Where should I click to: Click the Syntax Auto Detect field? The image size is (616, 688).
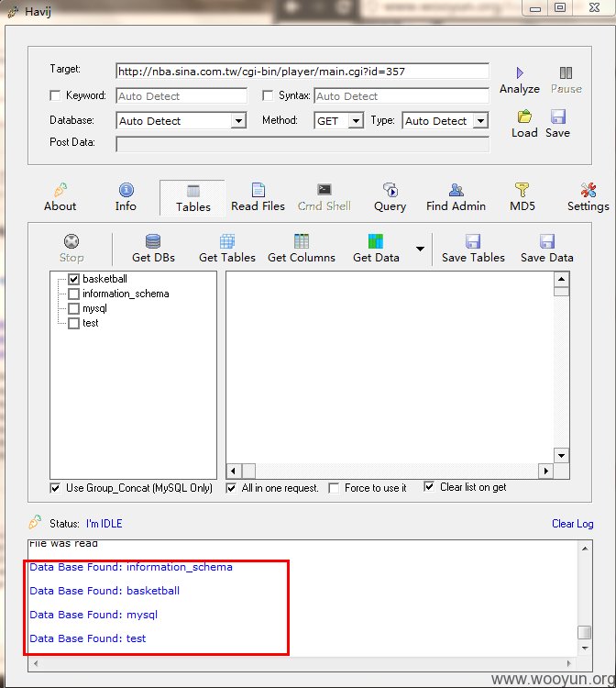[x=401, y=96]
